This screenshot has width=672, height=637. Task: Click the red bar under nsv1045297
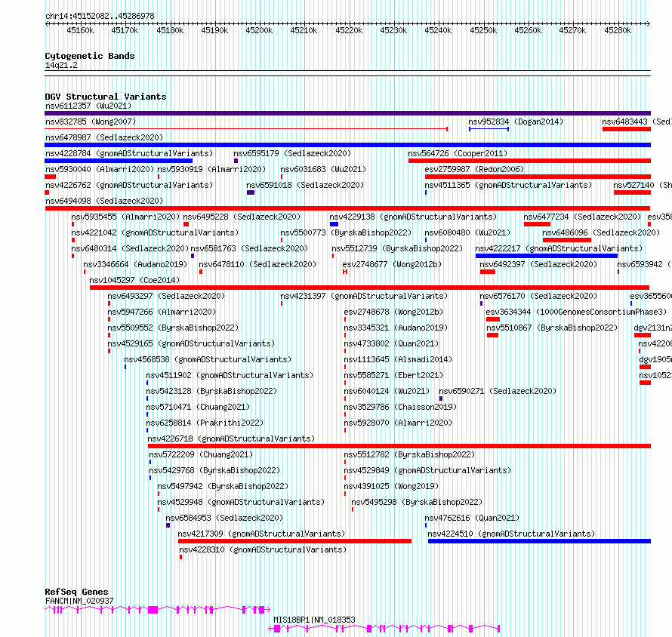(369, 288)
